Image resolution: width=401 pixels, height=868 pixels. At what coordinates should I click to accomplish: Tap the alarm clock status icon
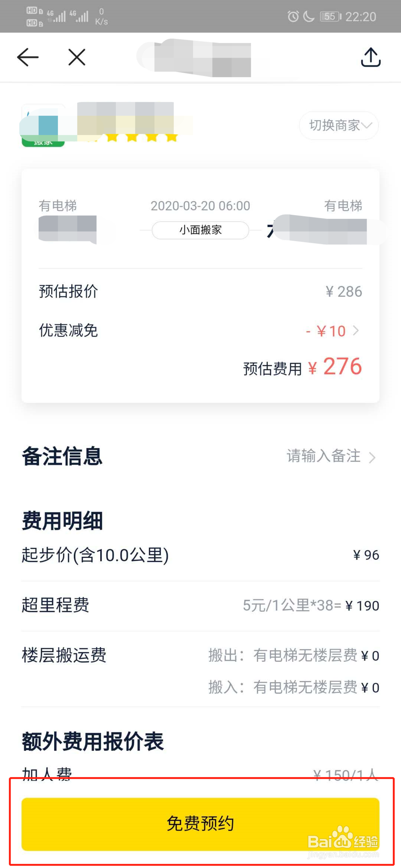point(293,16)
